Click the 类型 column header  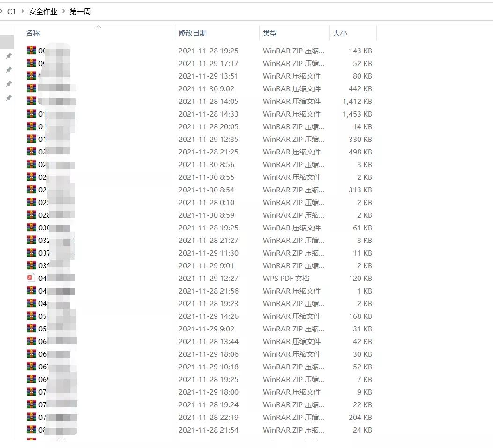coord(269,33)
